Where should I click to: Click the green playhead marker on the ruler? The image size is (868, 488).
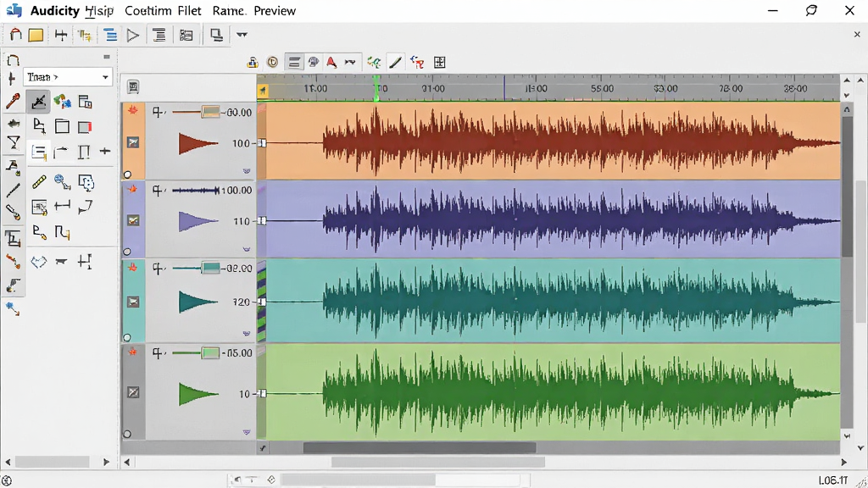coord(376,88)
